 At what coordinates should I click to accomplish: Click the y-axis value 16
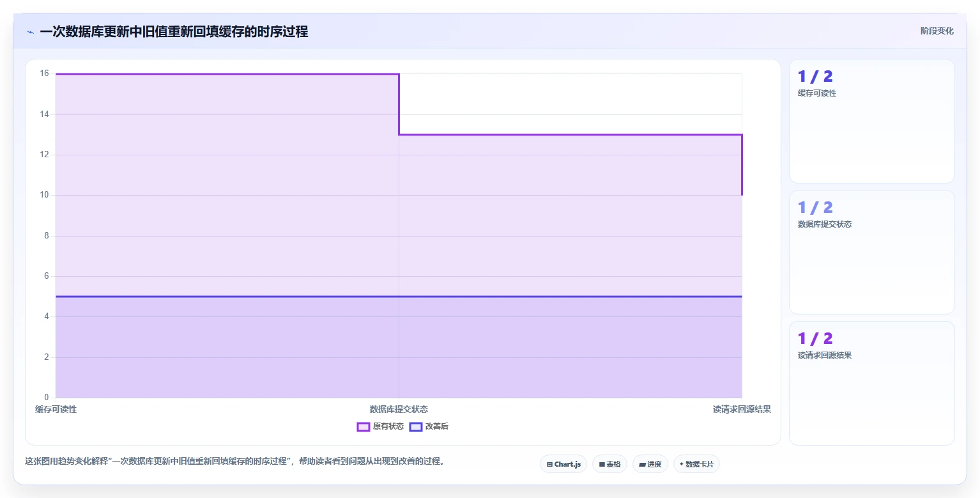pos(44,74)
